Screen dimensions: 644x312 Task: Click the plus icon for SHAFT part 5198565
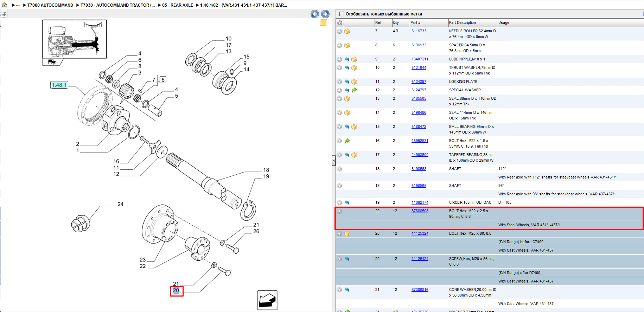(x=339, y=186)
